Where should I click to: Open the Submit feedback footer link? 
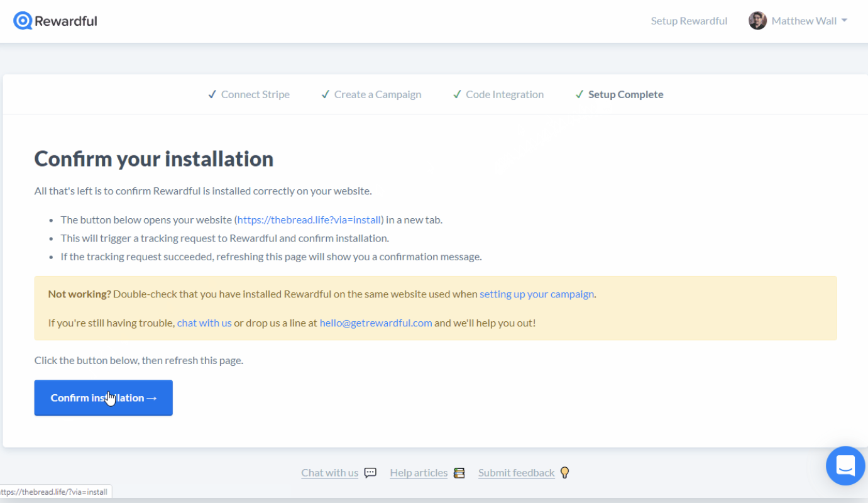click(x=517, y=473)
